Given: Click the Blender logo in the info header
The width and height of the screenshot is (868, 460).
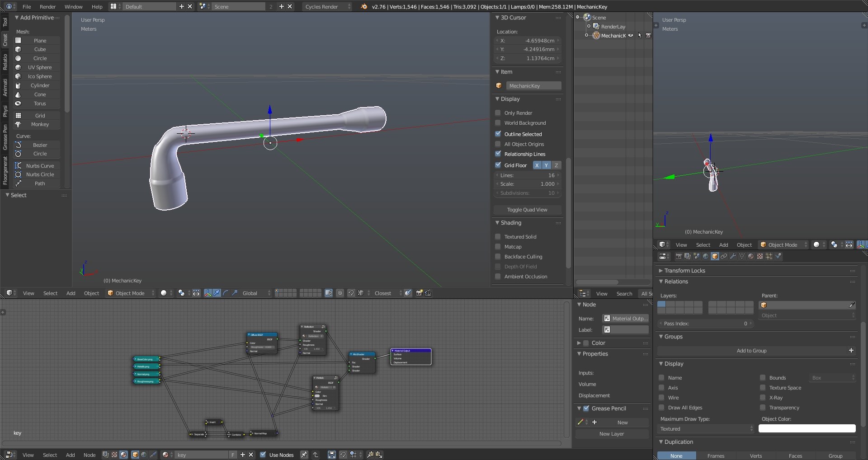Looking at the screenshot, I should pos(364,7).
